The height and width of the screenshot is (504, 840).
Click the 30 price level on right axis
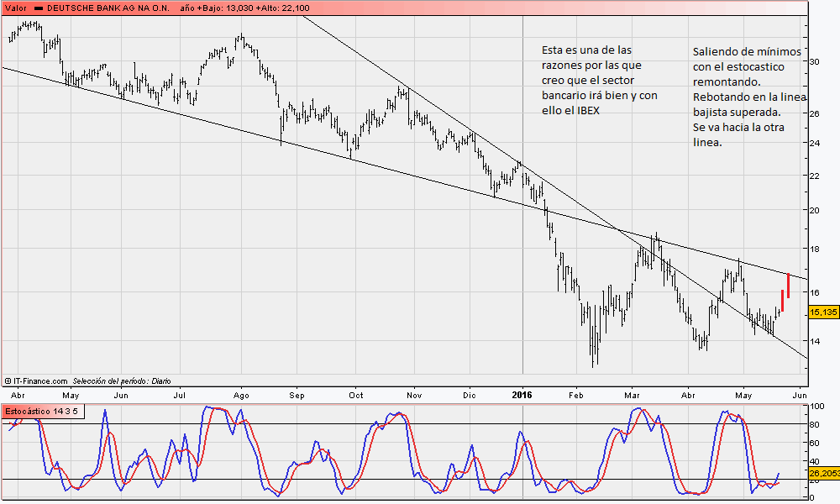point(815,61)
